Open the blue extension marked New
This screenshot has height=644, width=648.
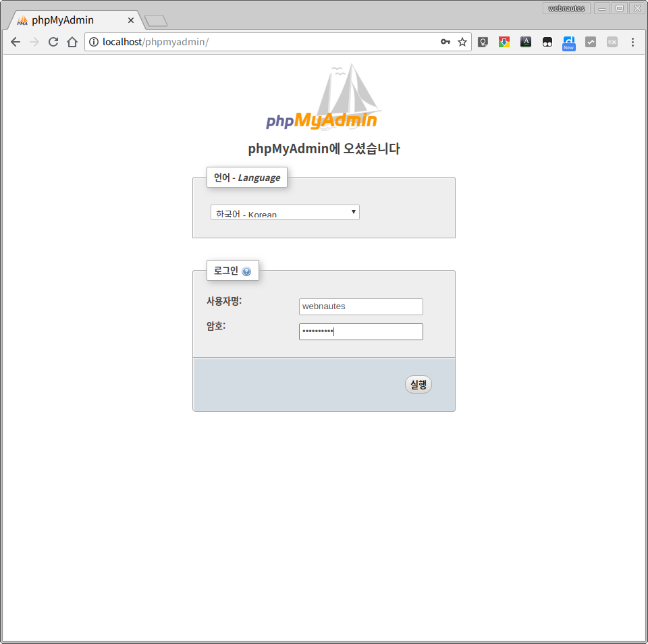tap(569, 43)
